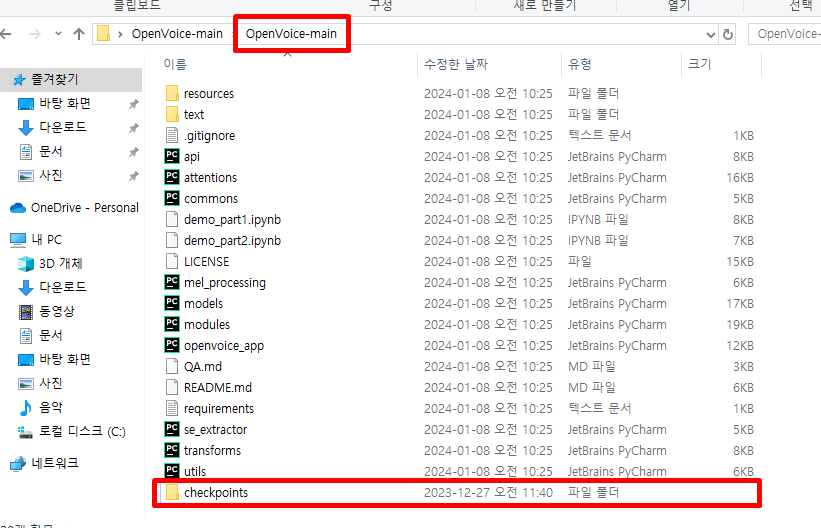Viewport: 821px width, 528px height.
Task: Expand the breadcrumb chevron before OpenVoice-main
Action: tap(120, 35)
